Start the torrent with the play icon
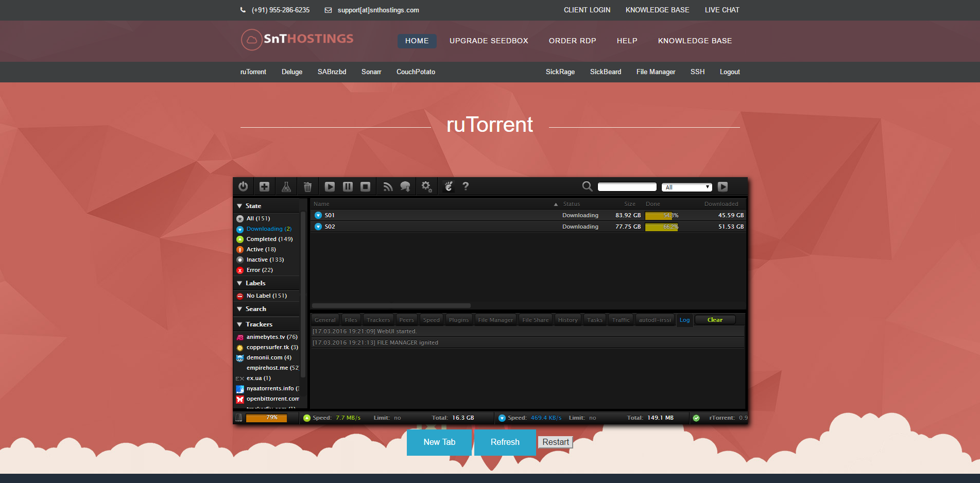The width and height of the screenshot is (980, 483). tap(330, 186)
